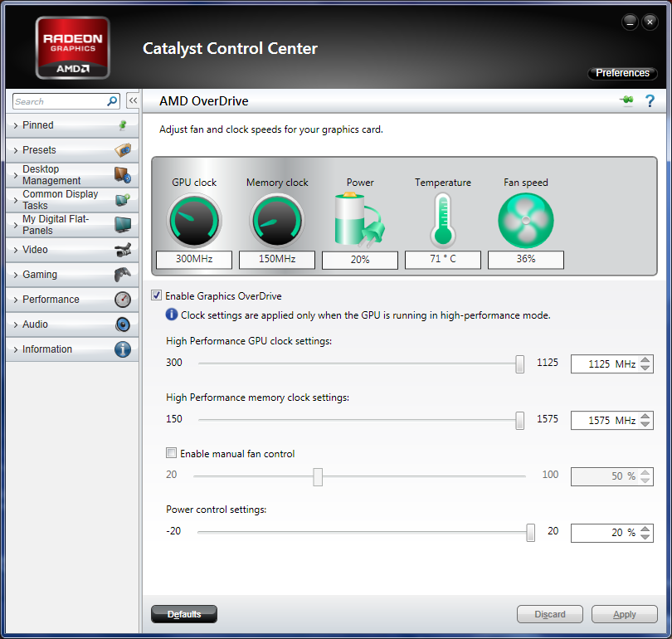This screenshot has width=672, height=639.
Task: Open the Preferences menu
Action: [622, 73]
